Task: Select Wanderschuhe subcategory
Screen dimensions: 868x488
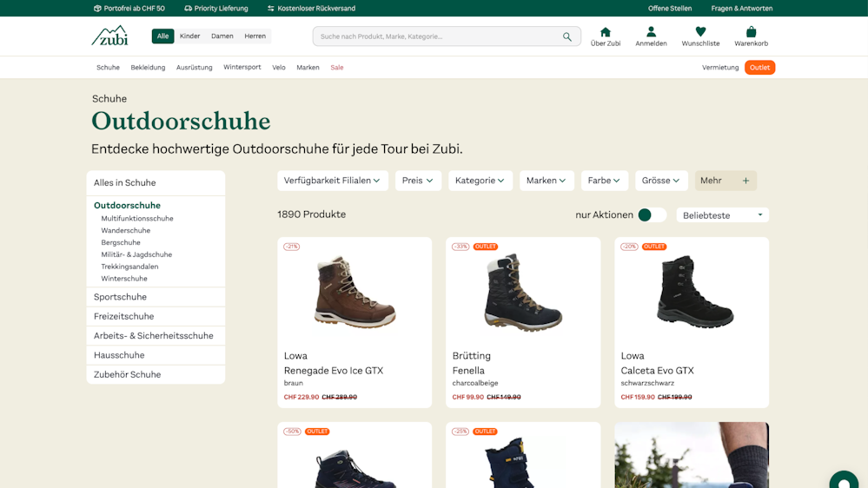Action: (x=126, y=231)
